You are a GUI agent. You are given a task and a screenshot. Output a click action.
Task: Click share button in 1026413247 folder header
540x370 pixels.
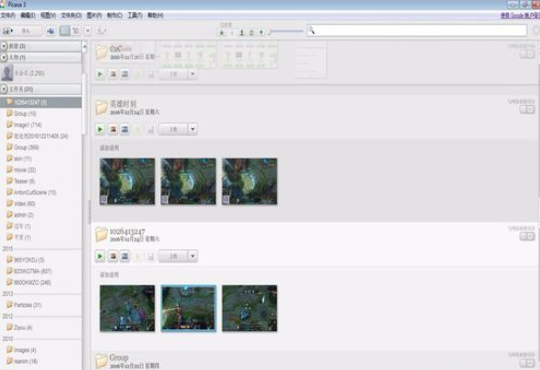click(173, 256)
